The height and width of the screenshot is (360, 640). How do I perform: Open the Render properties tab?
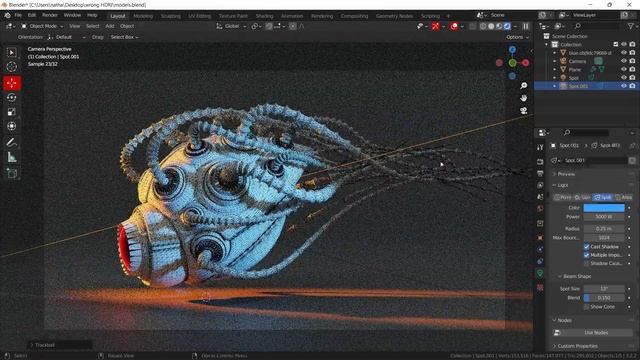(x=540, y=162)
